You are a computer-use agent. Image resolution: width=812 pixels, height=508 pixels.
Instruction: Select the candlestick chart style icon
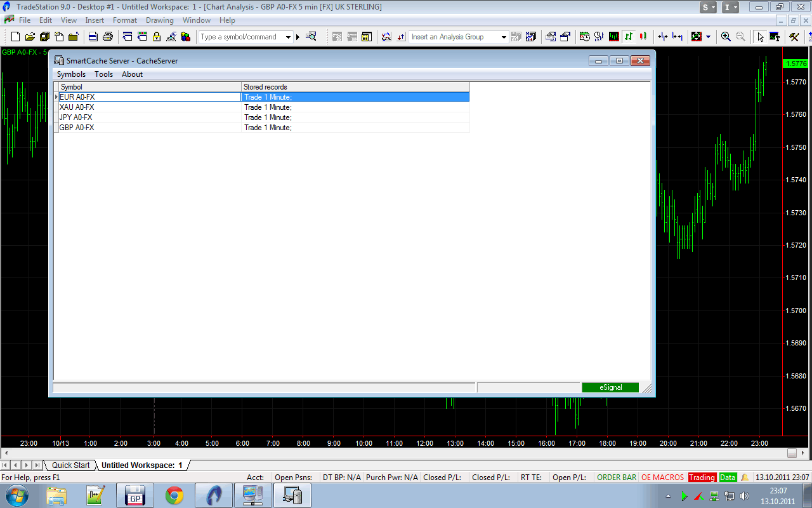643,37
